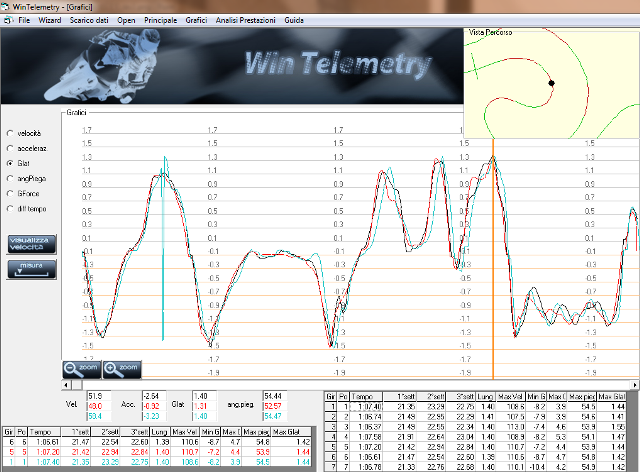The width and height of the screenshot is (640, 472).
Task: Open the Grafici menu
Action: coord(196,20)
